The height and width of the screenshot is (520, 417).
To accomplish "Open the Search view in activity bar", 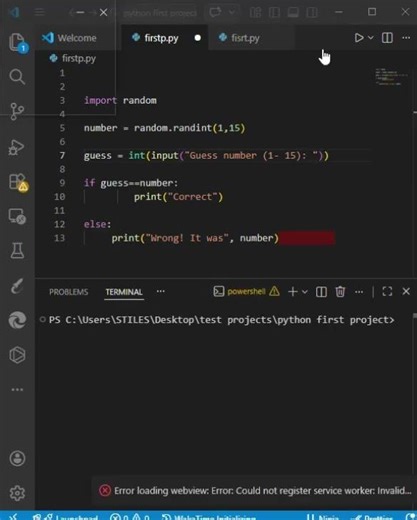I will [x=17, y=77].
